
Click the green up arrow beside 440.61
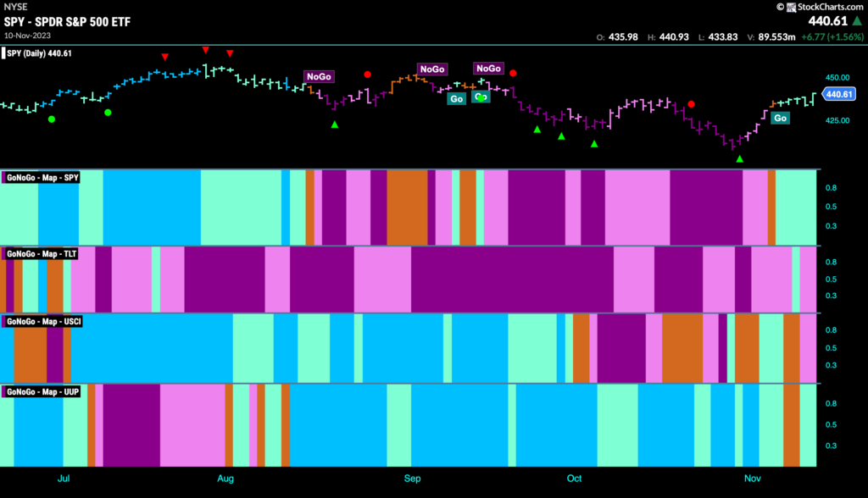click(856, 21)
